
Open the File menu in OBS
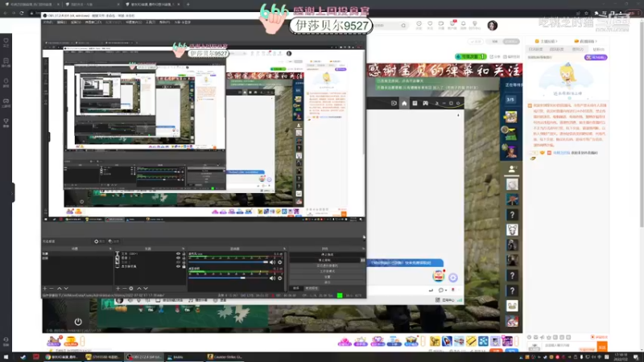48,23
